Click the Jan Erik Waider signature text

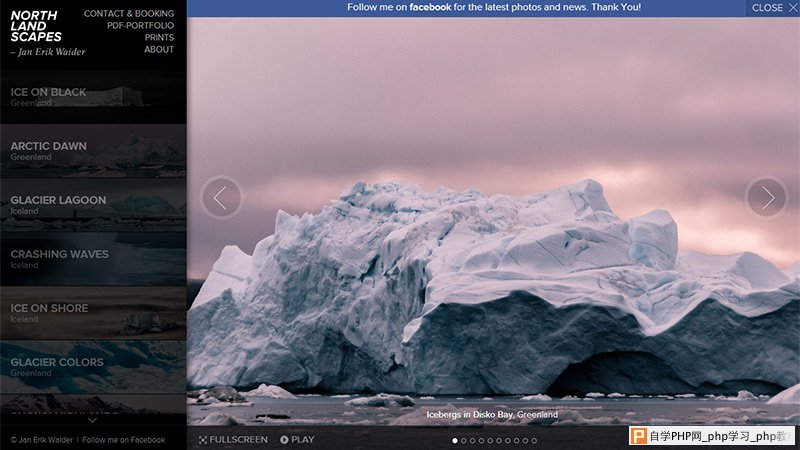(48, 52)
